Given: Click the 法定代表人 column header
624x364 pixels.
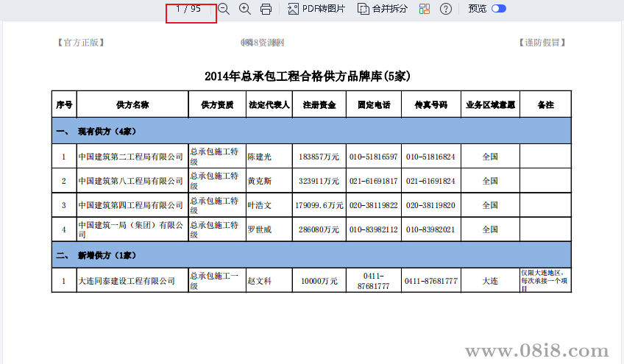Looking at the screenshot, I should click(x=269, y=104).
